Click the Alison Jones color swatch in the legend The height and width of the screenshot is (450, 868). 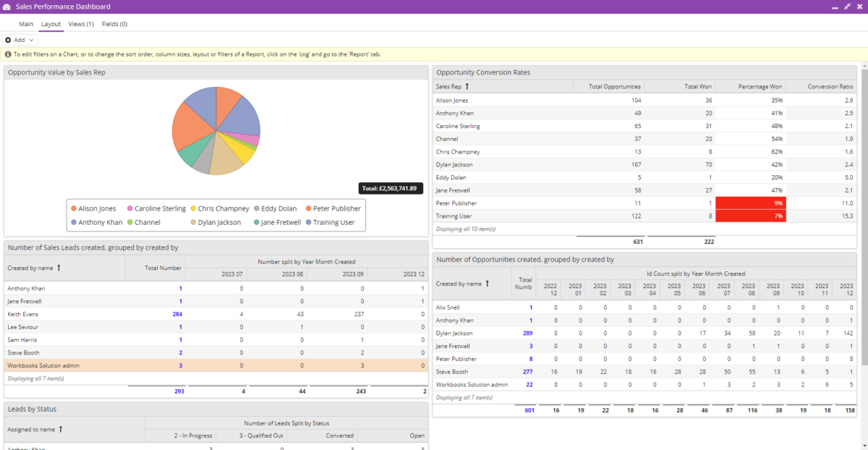click(x=73, y=208)
